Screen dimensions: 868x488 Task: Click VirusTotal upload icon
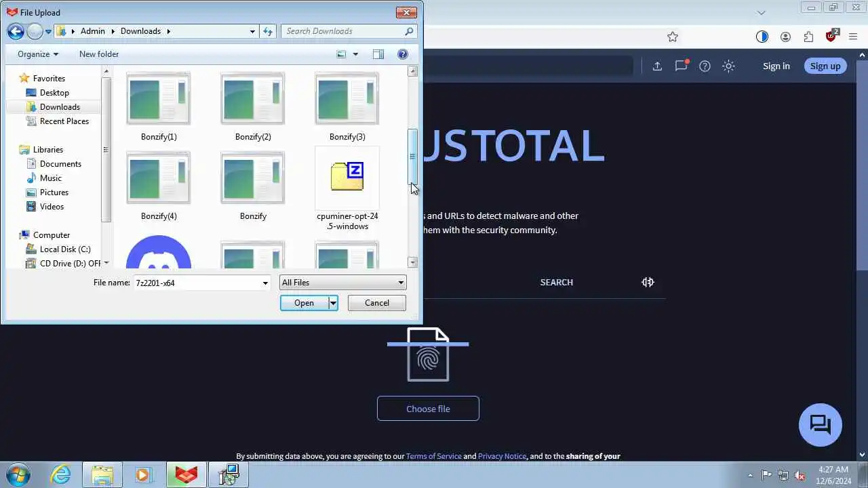(x=657, y=66)
